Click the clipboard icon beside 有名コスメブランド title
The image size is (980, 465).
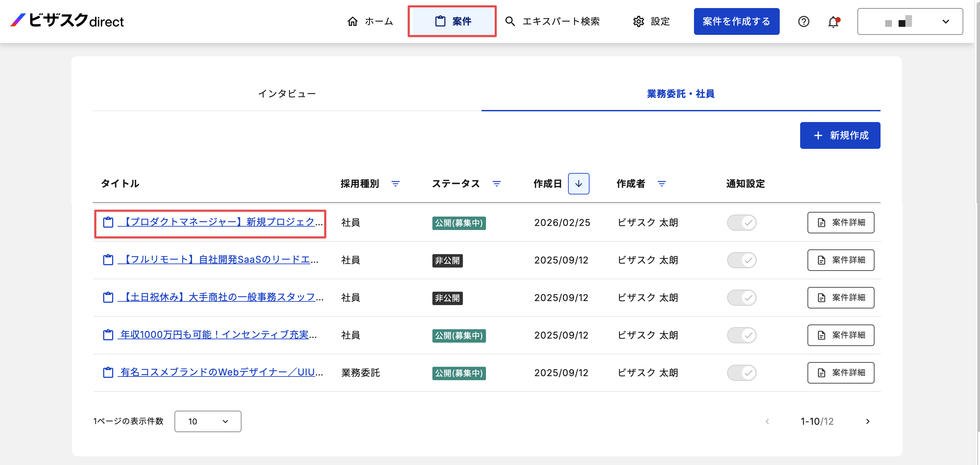coord(108,372)
